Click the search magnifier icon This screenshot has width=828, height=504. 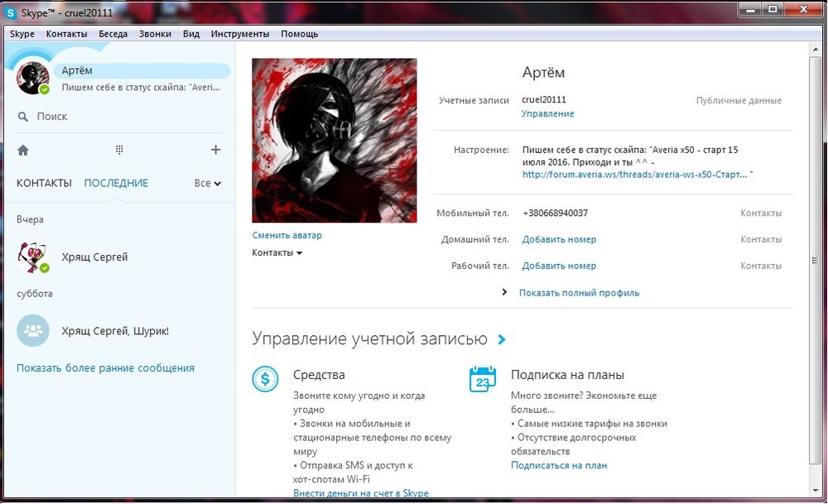pos(23,117)
